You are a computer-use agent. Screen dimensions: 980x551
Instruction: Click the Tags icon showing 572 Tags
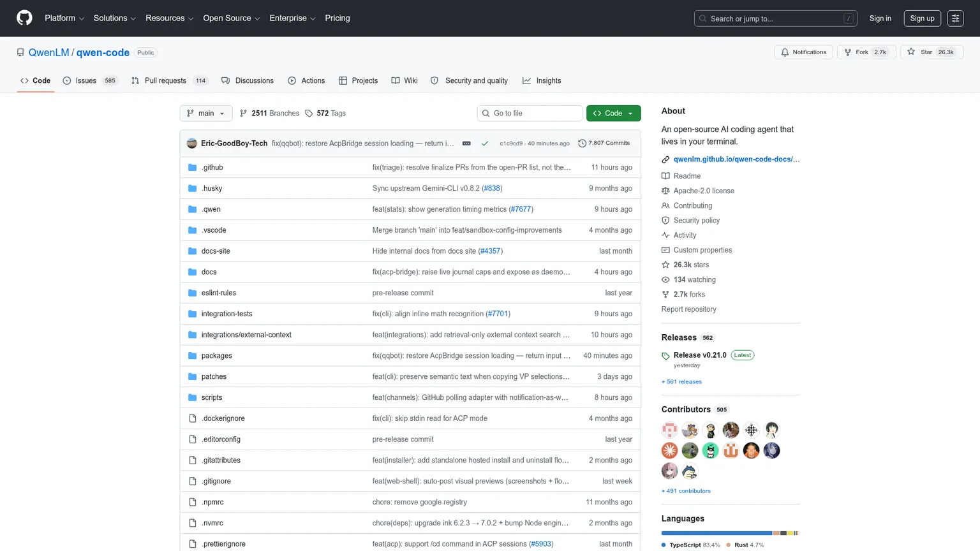click(309, 114)
